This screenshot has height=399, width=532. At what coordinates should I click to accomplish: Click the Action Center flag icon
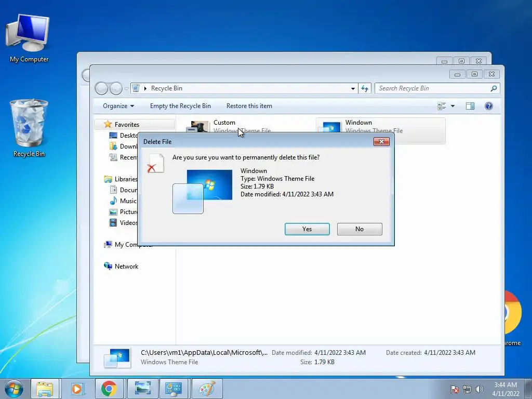tap(455, 389)
